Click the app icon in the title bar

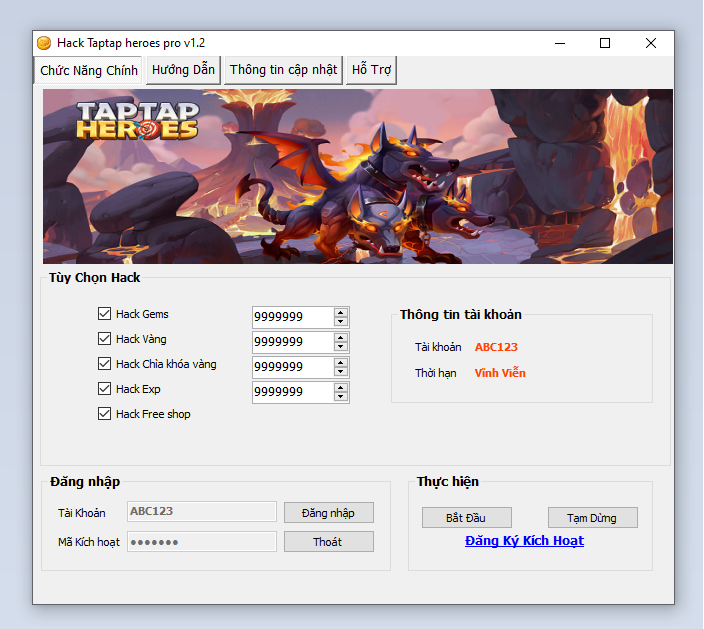click(44, 43)
